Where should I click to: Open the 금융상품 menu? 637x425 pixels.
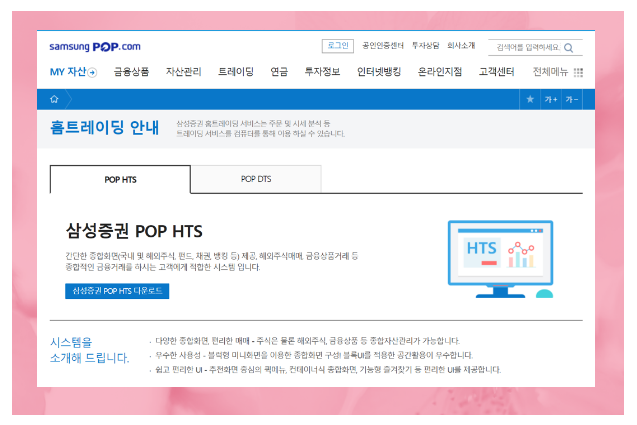tap(131, 72)
